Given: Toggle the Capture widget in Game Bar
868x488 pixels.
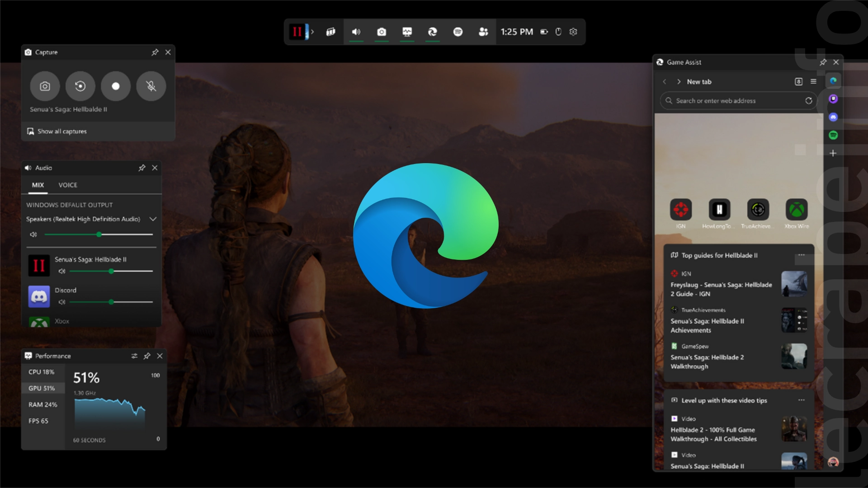Looking at the screenshot, I should coord(382,32).
